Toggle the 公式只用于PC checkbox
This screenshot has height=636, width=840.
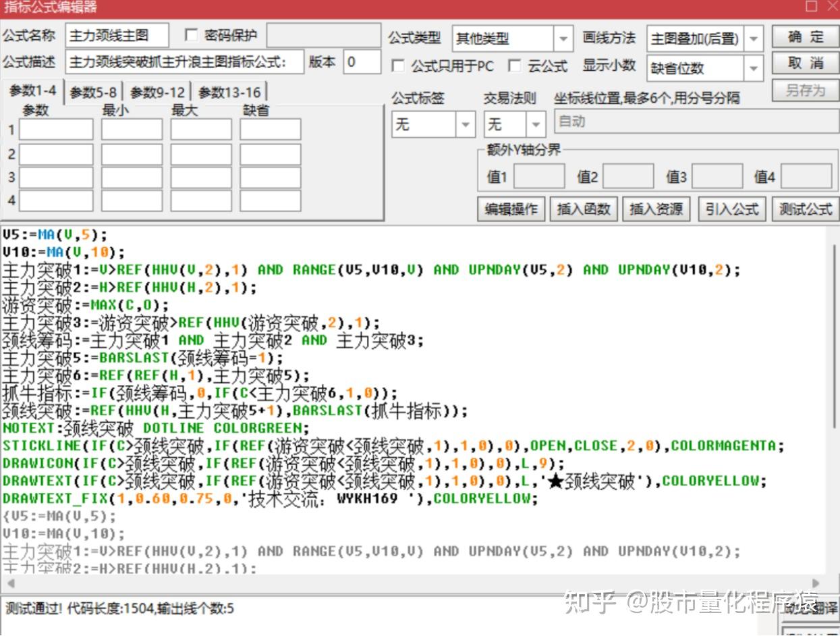tap(398, 66)
